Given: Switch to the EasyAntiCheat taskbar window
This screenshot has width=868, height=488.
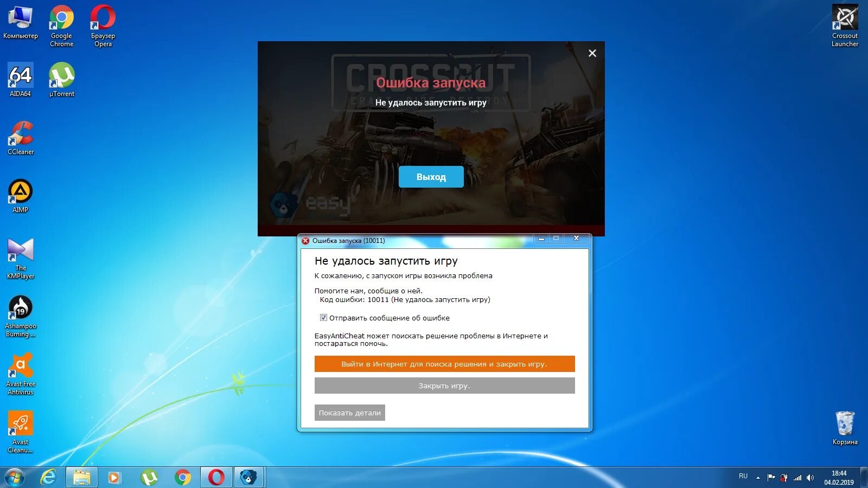Looking at the screenshot, I should tap(248, 477).
